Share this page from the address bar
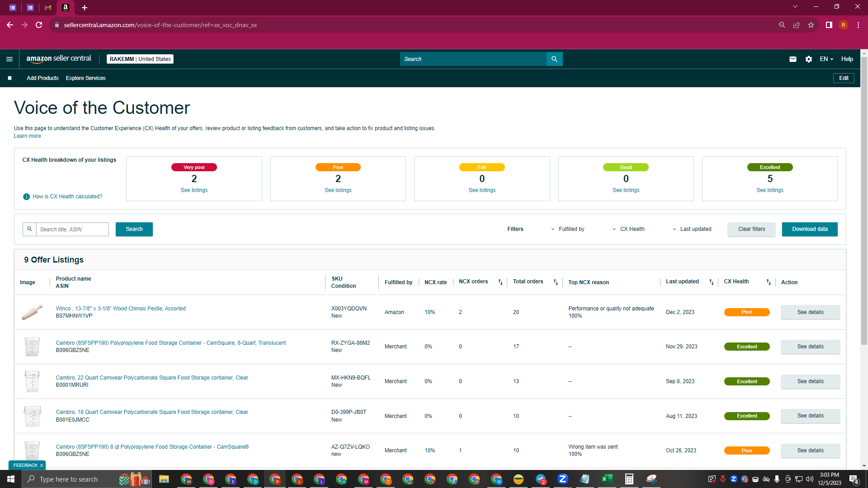This screenshot has height=488, width=868. click(797, 25)
